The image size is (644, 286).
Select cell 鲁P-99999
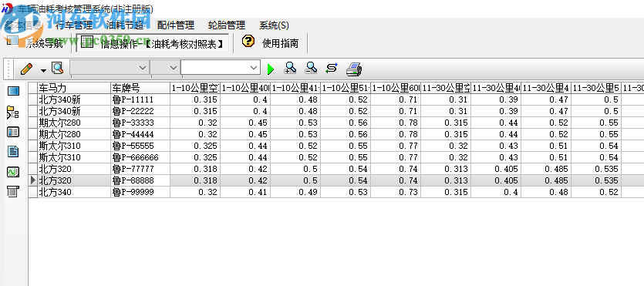(140, 192)
